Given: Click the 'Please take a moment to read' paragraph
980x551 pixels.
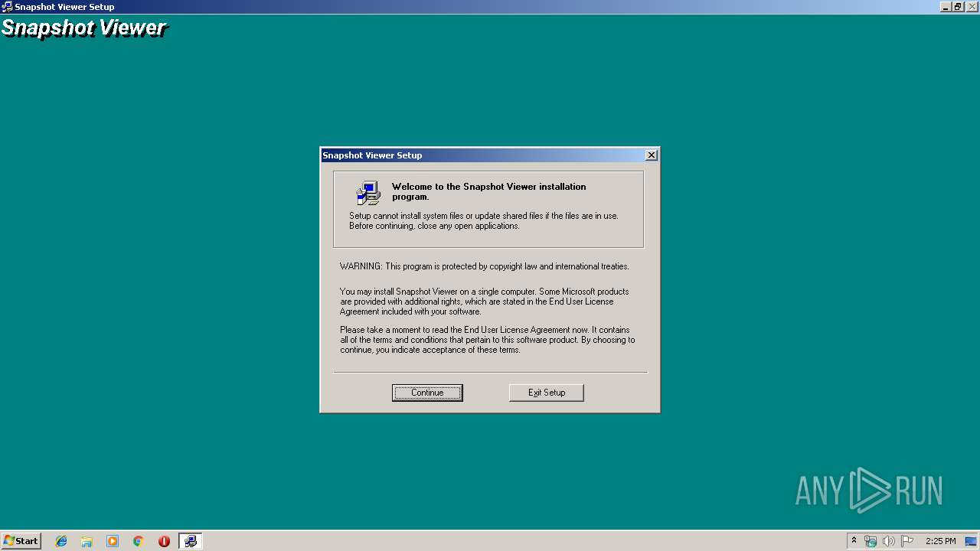Looking at the screenshot, I should pos(488,340).
